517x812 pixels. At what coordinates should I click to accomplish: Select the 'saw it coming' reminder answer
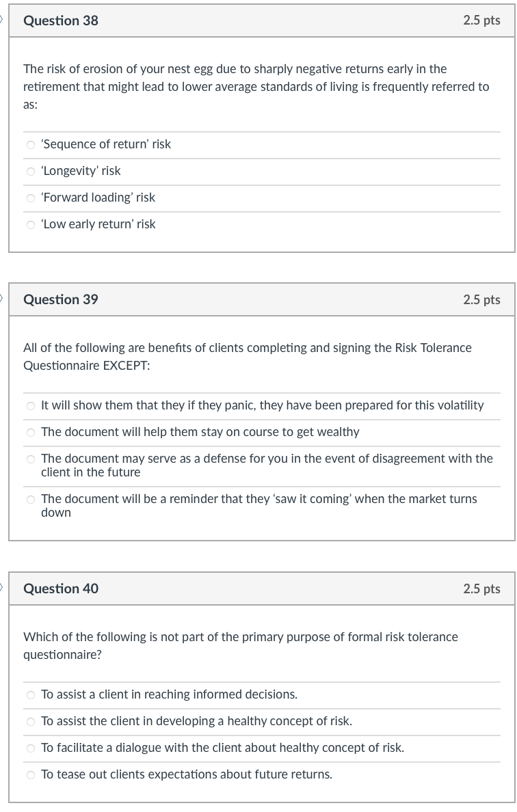(x=30, y=499)
